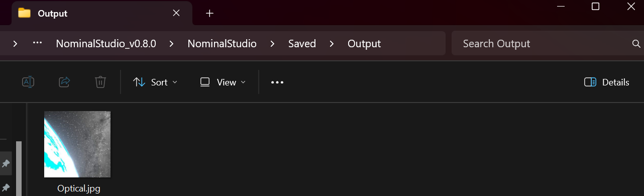This screenshot has width=644, height=196.
Task: Open the View dropdown
Action: (x=223, y=82)
